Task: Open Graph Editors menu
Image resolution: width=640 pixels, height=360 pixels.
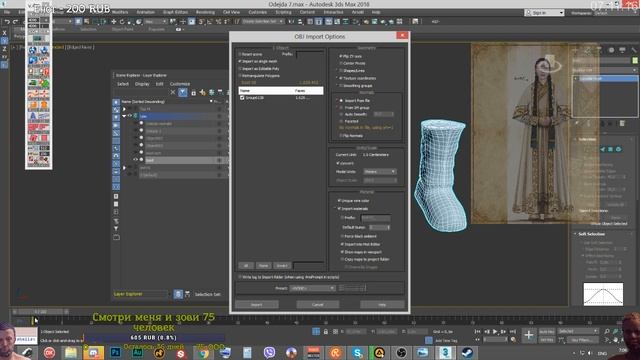Action: (x=176, y=12)
